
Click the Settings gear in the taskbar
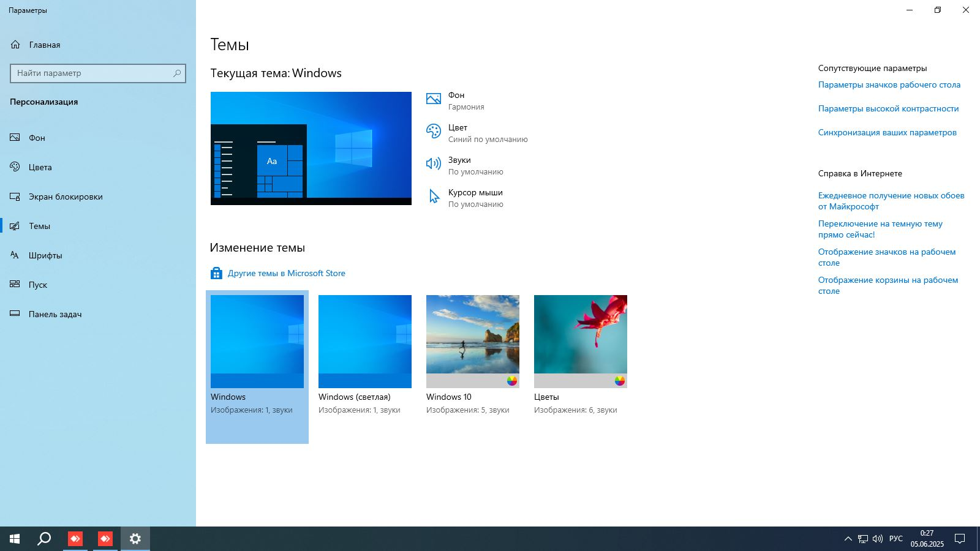(x=135, y=539)
